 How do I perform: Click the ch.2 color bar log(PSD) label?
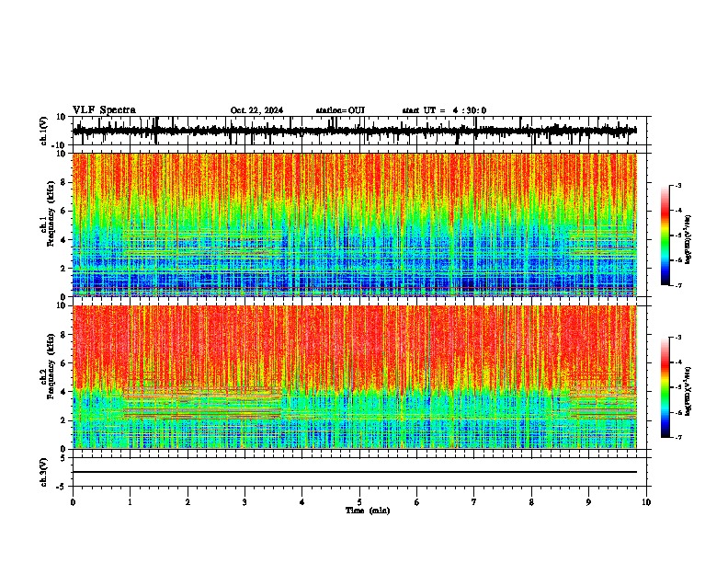[x=688, y=391]
